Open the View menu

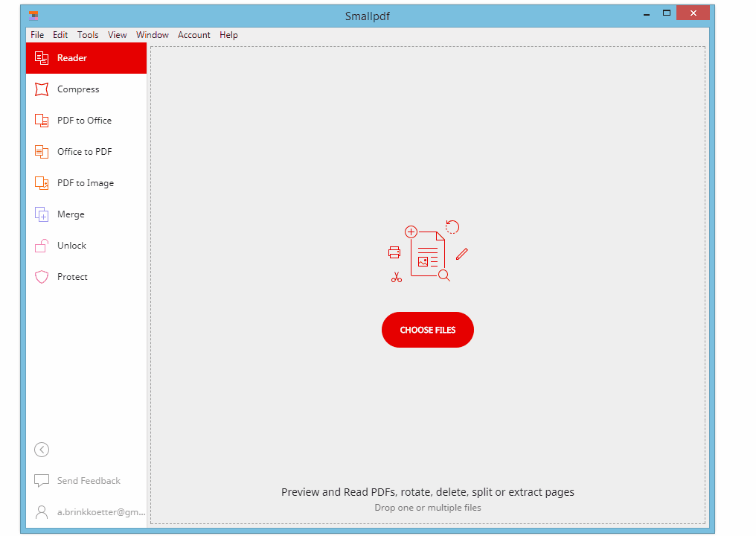pos(117,35)
